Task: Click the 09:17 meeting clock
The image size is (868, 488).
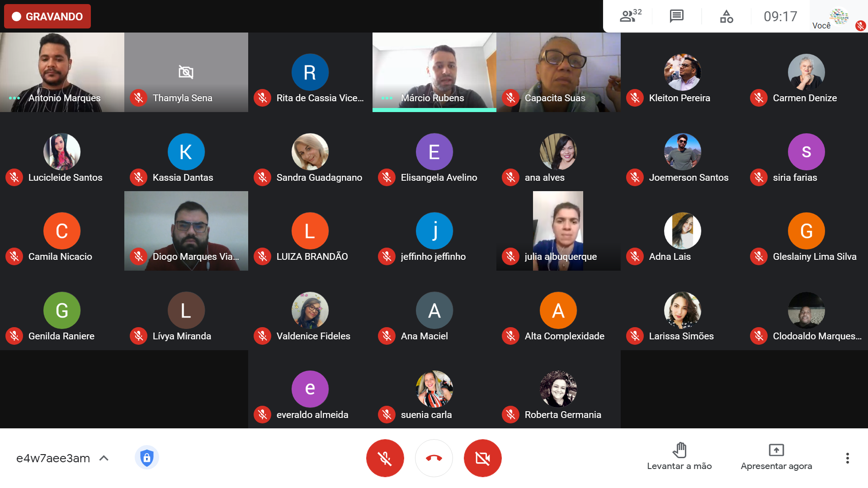Action: point(780,16)
